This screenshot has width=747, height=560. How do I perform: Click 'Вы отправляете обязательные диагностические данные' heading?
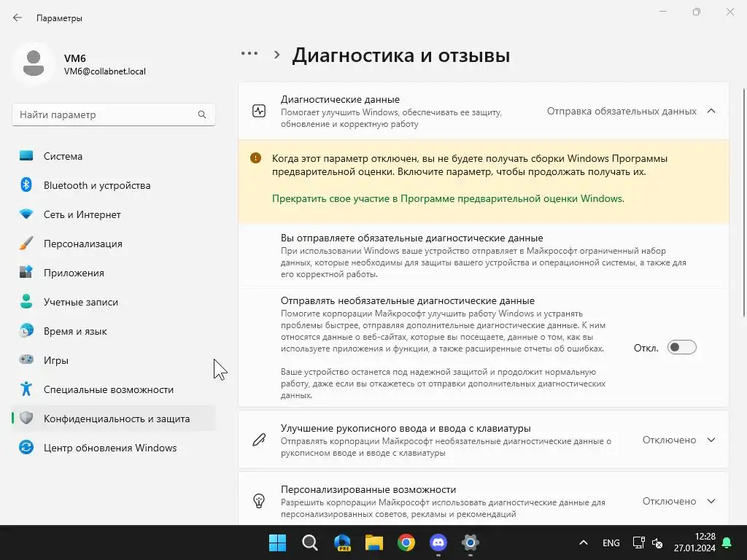(x=411, y=238)
